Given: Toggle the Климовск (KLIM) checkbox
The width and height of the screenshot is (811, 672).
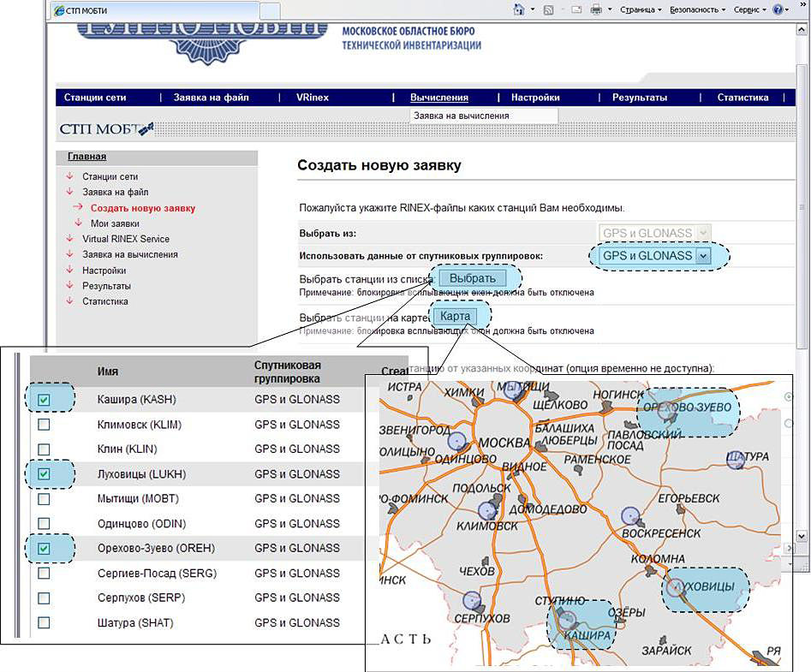Looking at the screenshot, I should click(x=44, y=425).
